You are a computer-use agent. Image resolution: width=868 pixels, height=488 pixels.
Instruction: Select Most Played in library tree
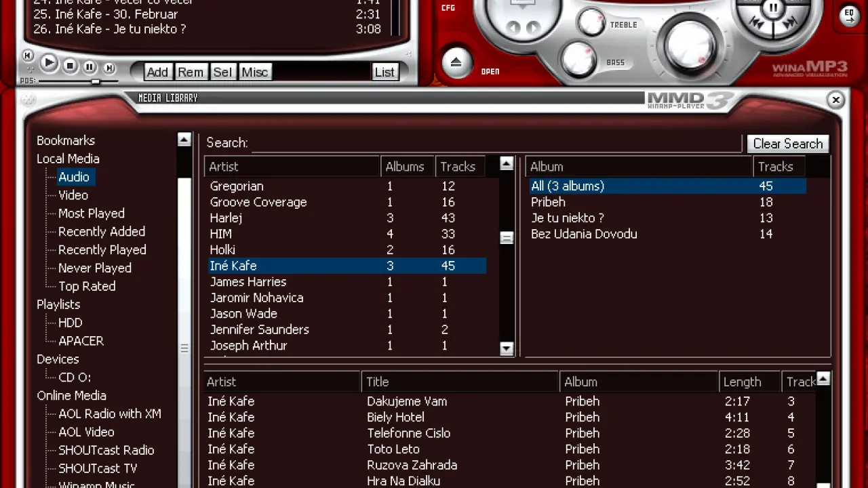click(91, 213)
